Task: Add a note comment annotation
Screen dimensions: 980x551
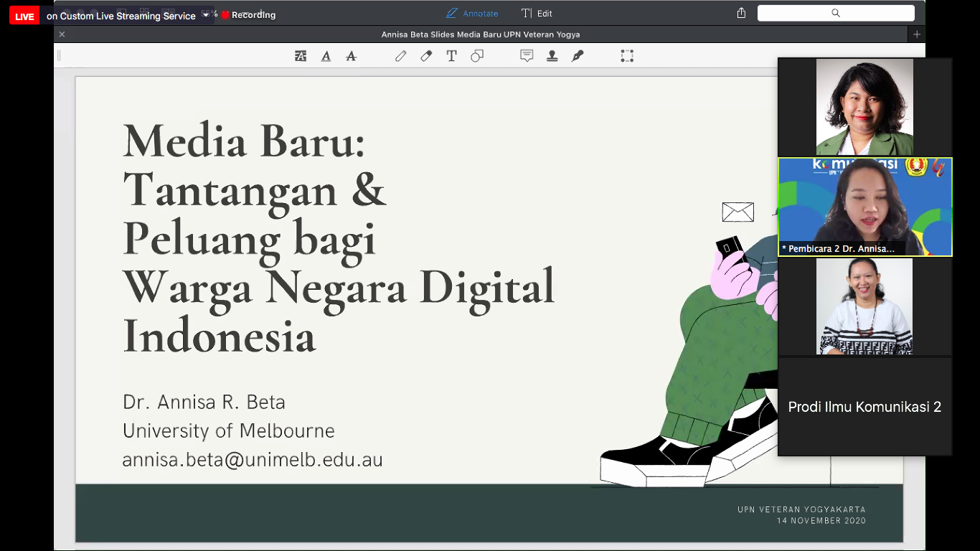Action: (x=527, y=56)
